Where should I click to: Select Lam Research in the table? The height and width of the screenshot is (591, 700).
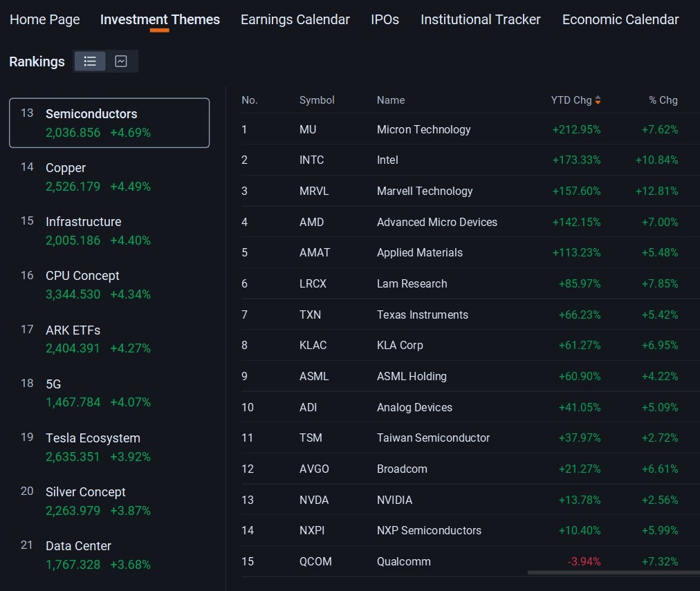click(412, 283)
